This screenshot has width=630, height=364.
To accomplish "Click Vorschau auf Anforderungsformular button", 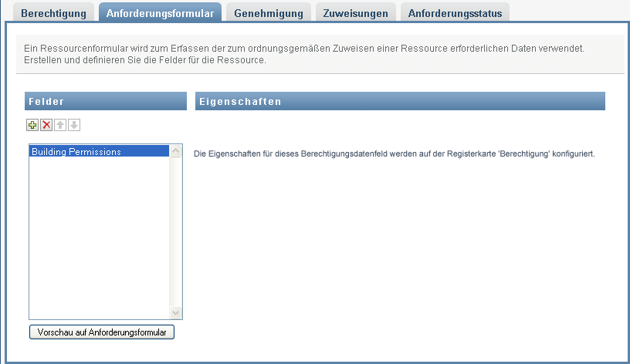I will [x=102, y=332].
